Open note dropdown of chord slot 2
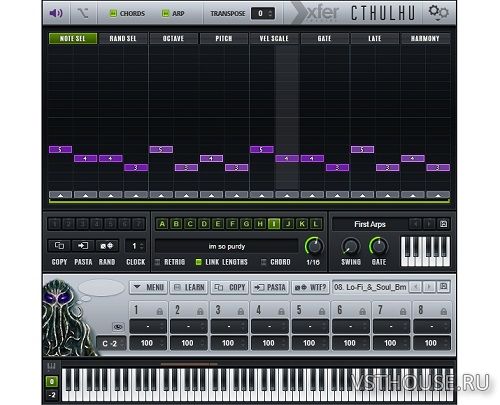Viewport: 500px width, 405px height. 189,326
